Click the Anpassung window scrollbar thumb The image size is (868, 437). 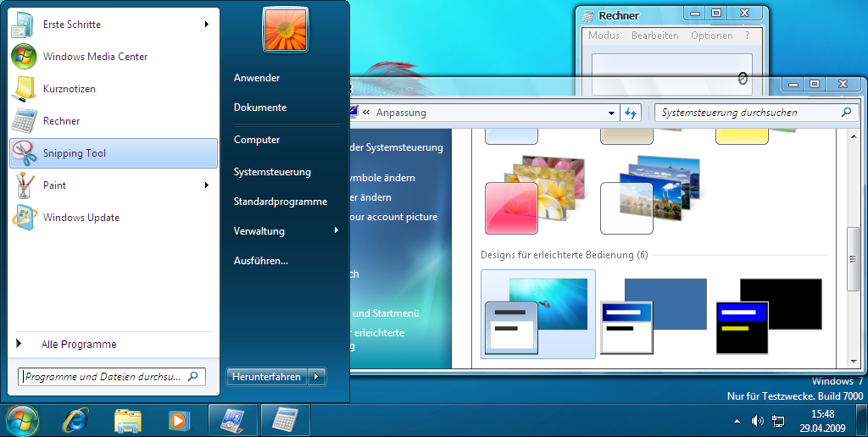(x=853, y=259)
